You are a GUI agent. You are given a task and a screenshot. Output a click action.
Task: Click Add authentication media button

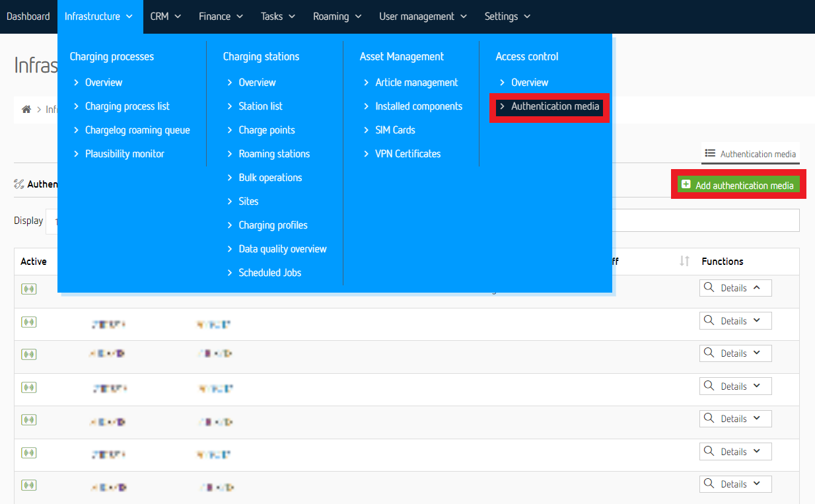(738, 185)
